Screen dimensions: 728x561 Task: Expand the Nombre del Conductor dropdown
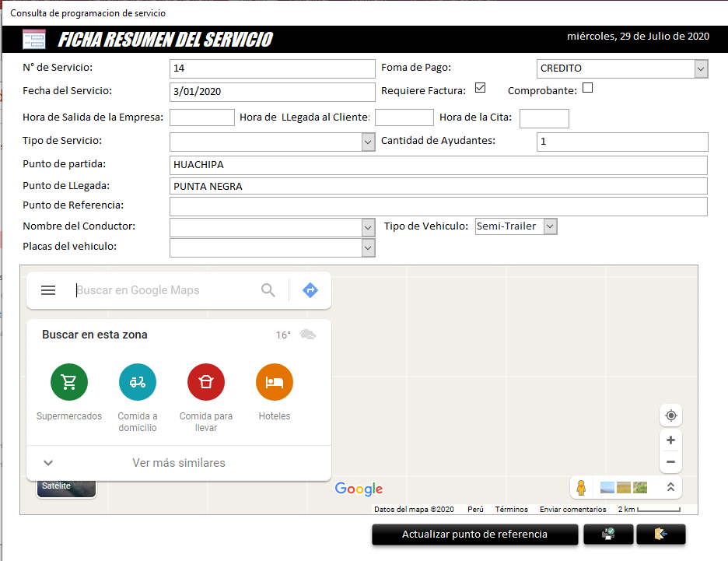(366, 227)
